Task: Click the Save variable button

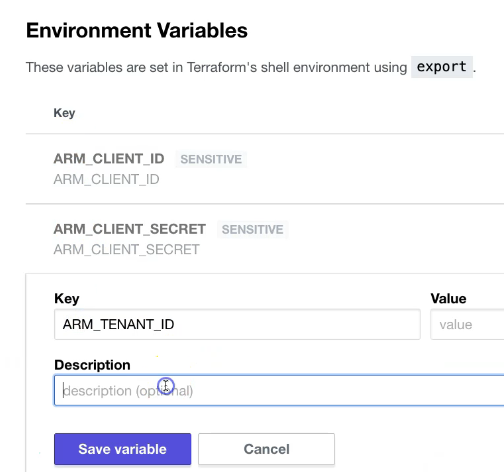Action: pos(122,449)
